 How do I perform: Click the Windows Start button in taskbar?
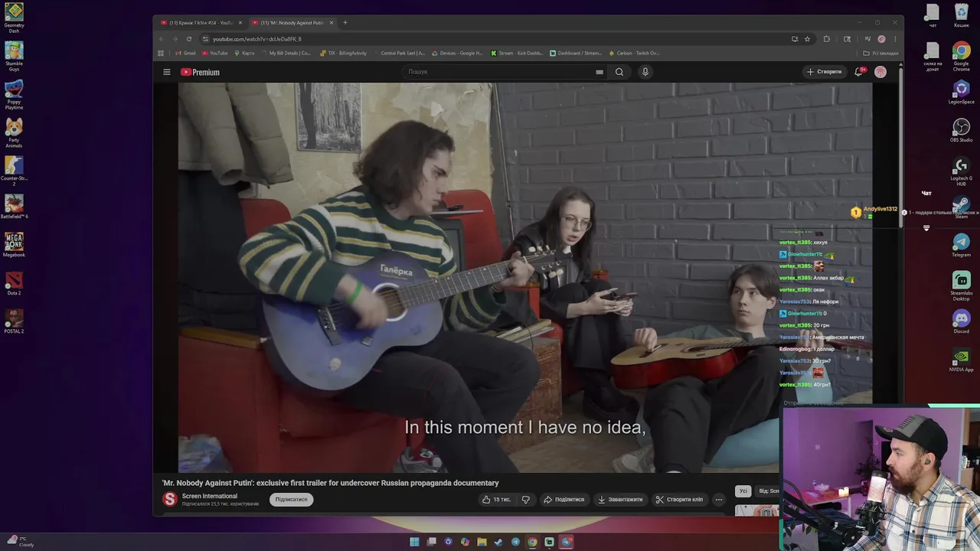click(414, 542)
